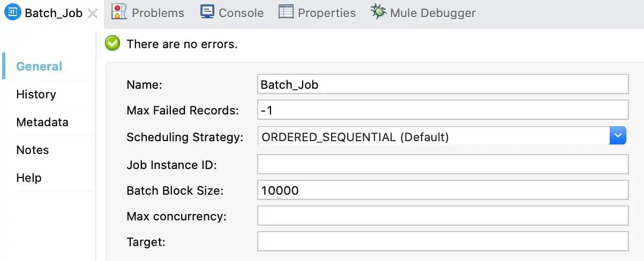Image resolution: width=644 pixels, height=261 pixels.
Task: Click the Problems view icon
Action: [119, 11]
